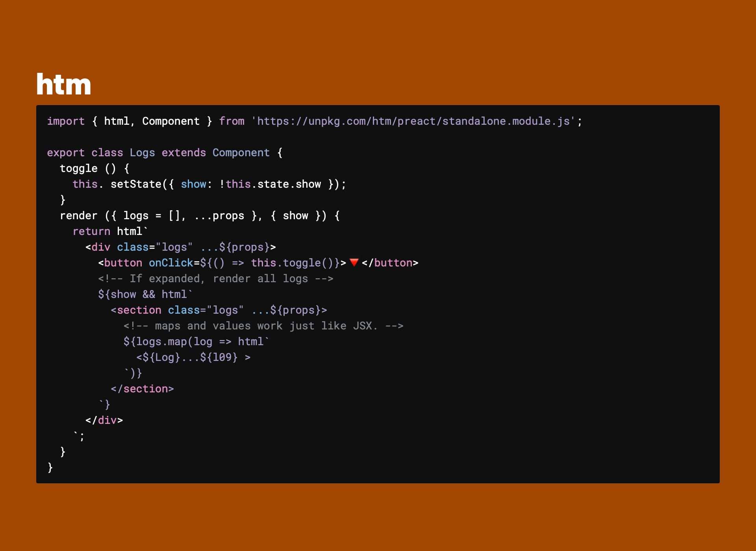Click the closing </div> tag
The image size is (756, 551).
pos(104,420)
